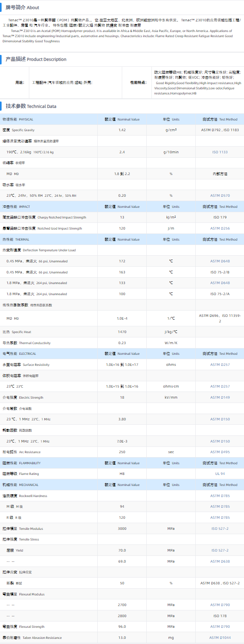
Task: Click the ASTM D570 water absorption link
Action: (220, 196)
